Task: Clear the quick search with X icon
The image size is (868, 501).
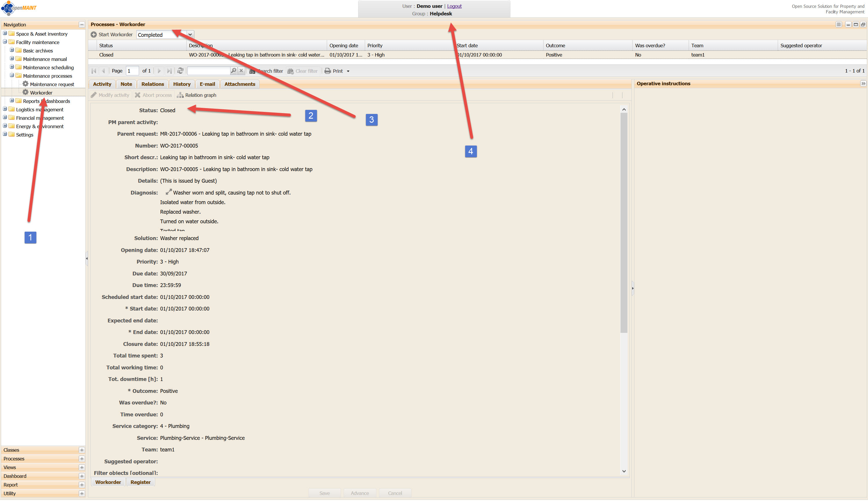Action: coord(241,71)
